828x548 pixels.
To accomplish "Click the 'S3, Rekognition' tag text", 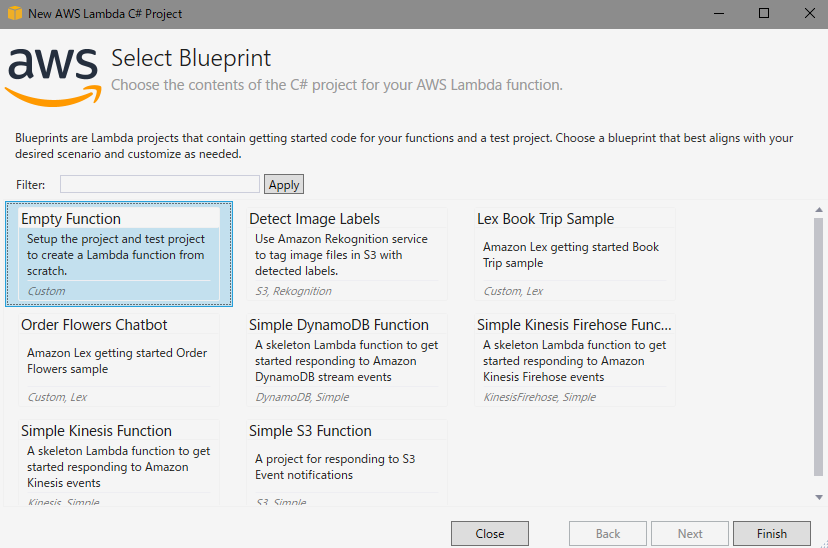I will click(x=293, y=291).
